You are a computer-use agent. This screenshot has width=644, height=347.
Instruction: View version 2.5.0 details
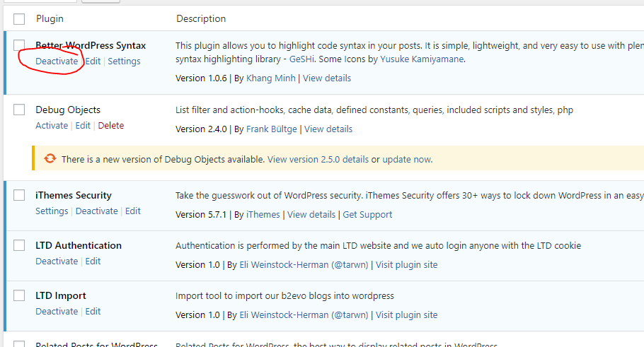point(318,160)
